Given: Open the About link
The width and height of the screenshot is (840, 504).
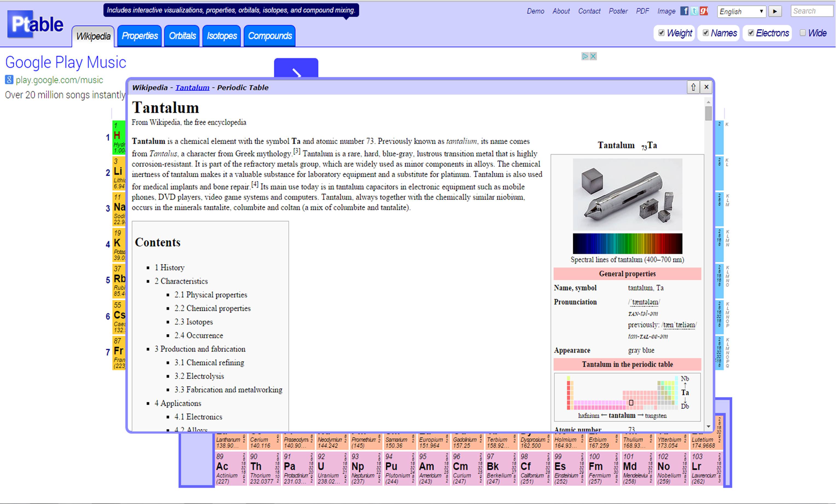Looking at the screenshot, I should coord(561,11).
